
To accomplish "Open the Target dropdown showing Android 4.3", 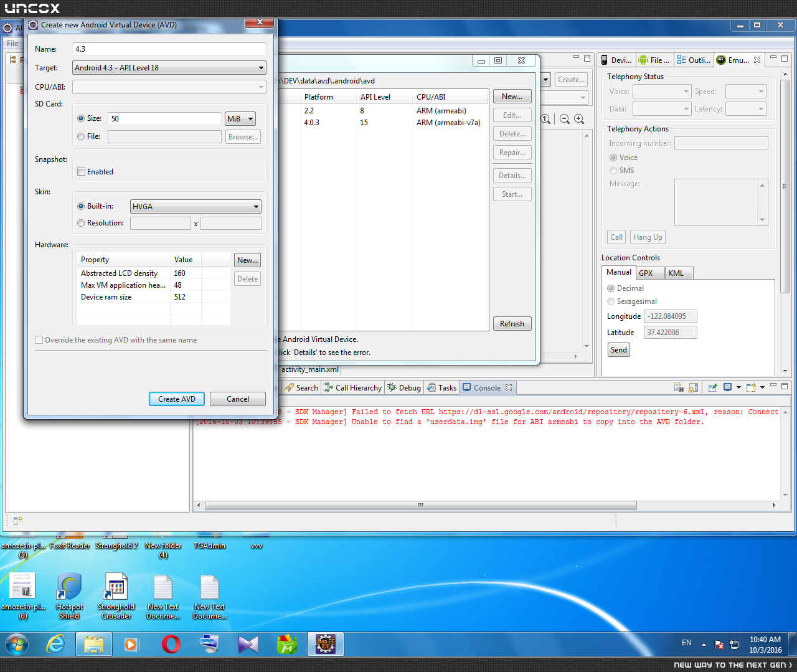I will pos(169,68).
